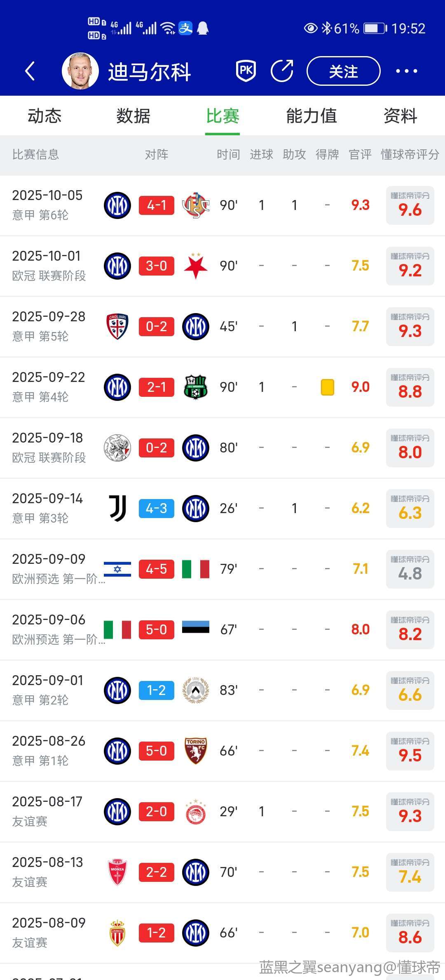Tap the share icon in header

[x=282, y=71]
